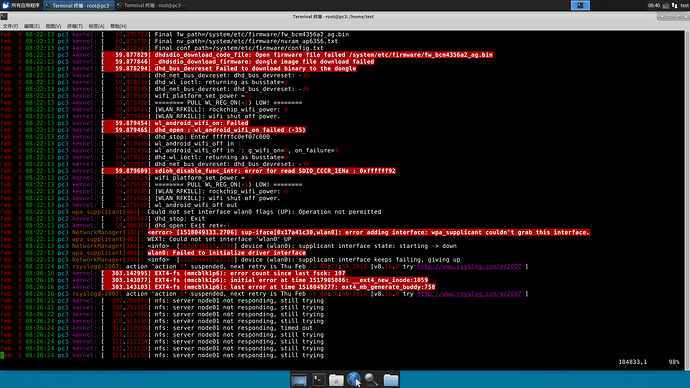690x388 pixels.
Task: Open the Xfce applications menu
Action: [21, 5]
